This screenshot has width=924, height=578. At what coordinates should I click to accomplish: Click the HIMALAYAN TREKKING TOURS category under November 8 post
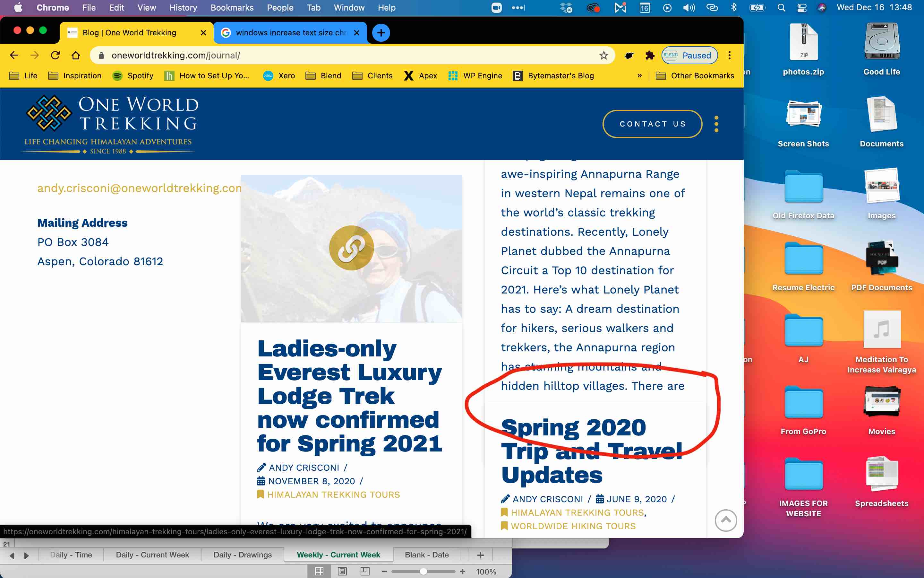tap(333, 495)
